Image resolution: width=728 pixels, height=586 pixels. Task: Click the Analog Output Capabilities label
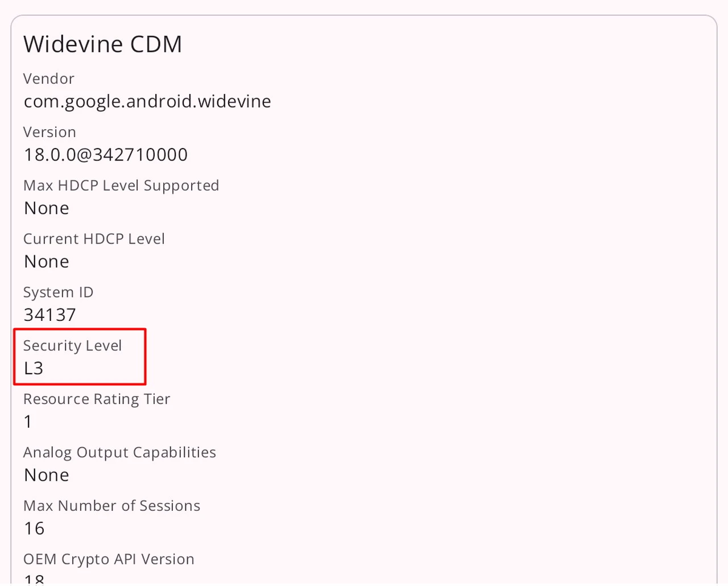pyautogui.click(x=119, y=452)
